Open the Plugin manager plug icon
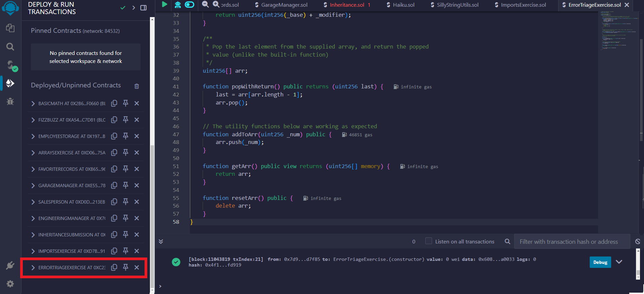644x294 pixels. [10, 266]
